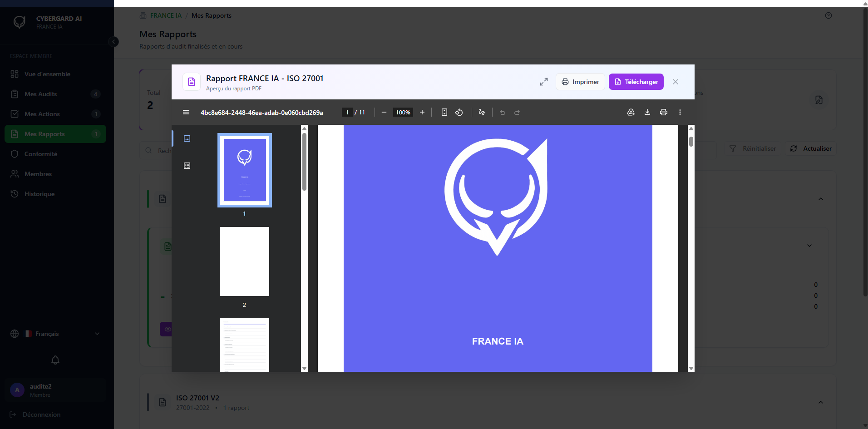
Task: View the Historique page
Action: pyautogui.click(x=55, y=194)
